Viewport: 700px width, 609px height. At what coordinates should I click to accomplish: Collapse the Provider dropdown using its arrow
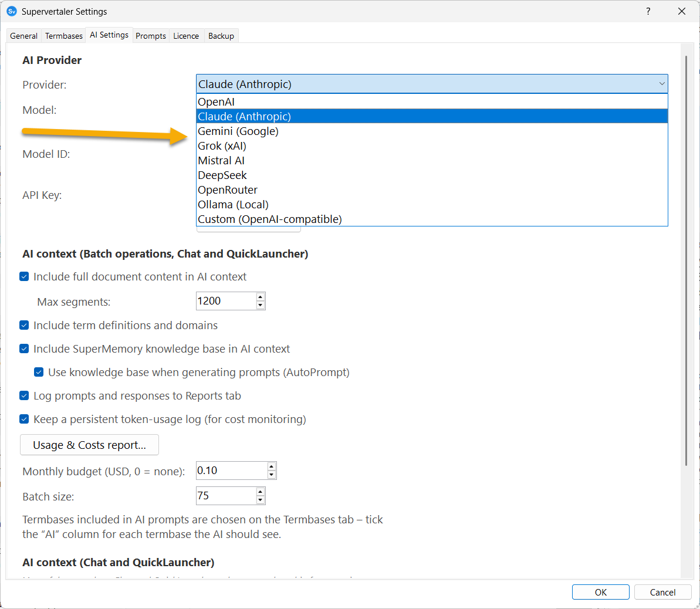[x=661, y=84]
